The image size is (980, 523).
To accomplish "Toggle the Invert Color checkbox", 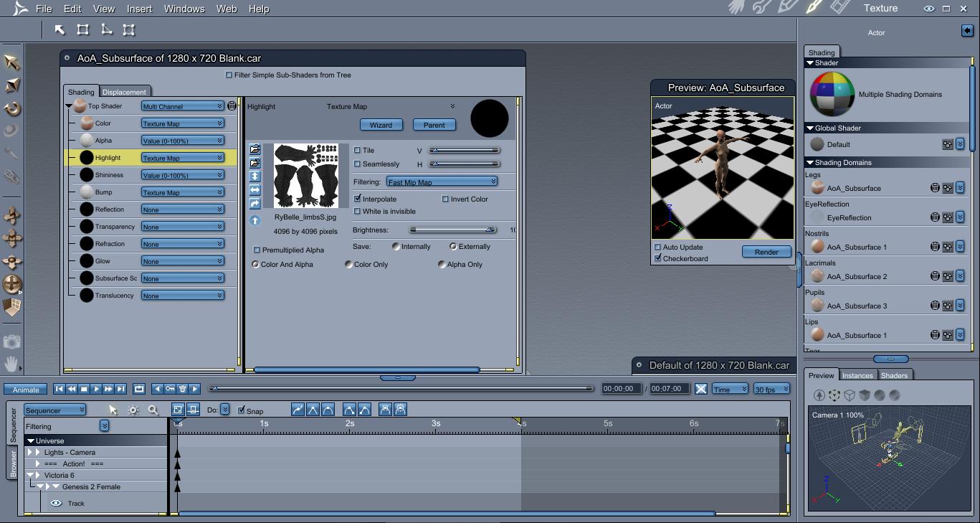I will tap(445, 199).
